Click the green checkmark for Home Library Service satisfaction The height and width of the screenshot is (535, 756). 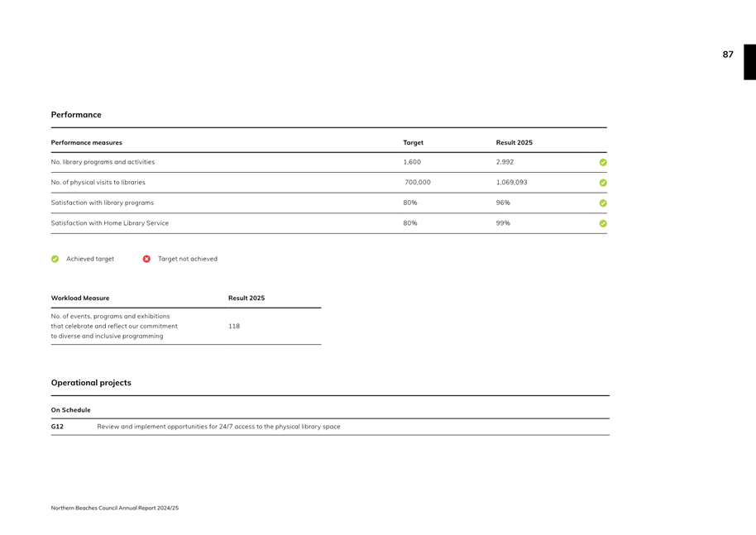coord(603,223)
